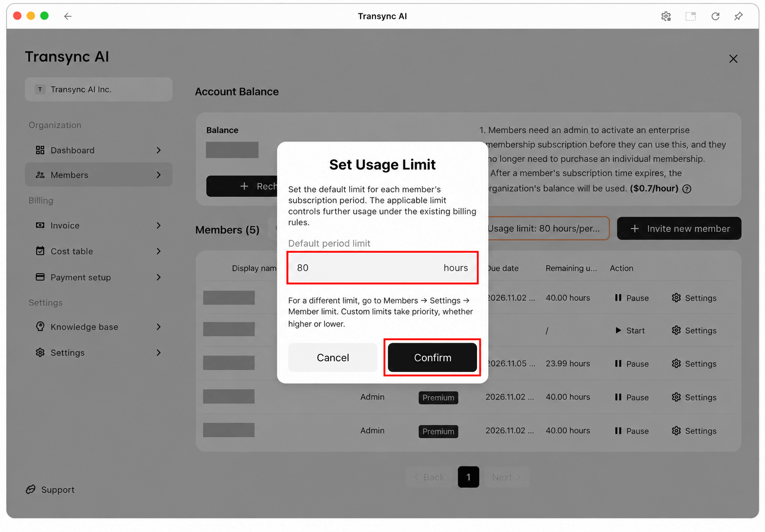Expand the Payment setup chevron
Screen dimensions: 765x532
point(159,277)
